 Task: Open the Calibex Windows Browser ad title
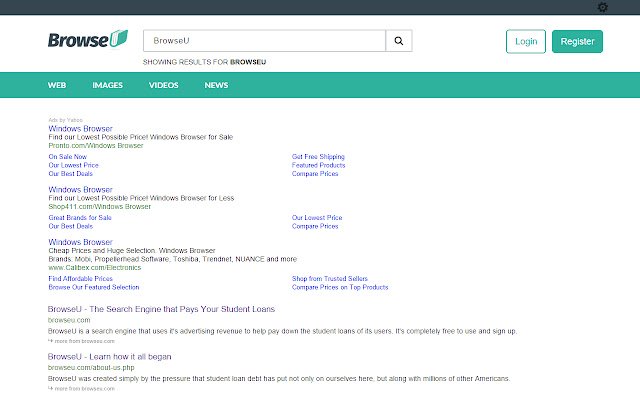point(80,242)
